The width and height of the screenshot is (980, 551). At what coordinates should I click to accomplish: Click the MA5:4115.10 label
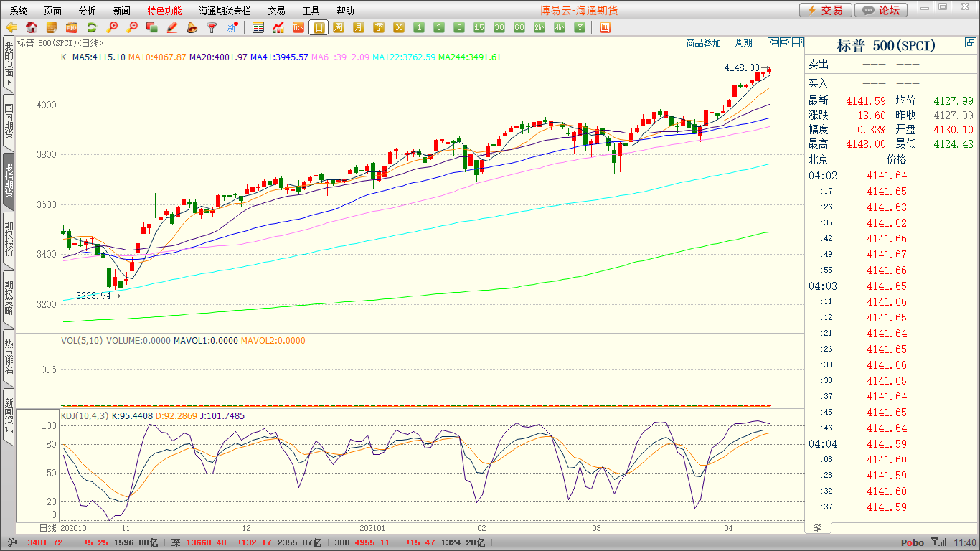99,57
